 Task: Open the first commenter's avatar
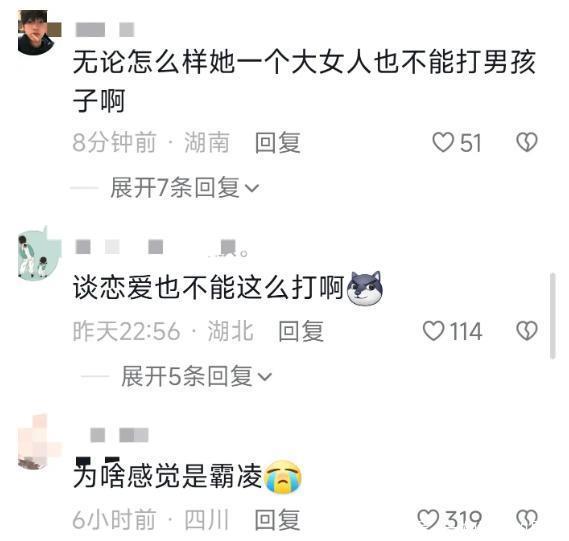point(36,33)
